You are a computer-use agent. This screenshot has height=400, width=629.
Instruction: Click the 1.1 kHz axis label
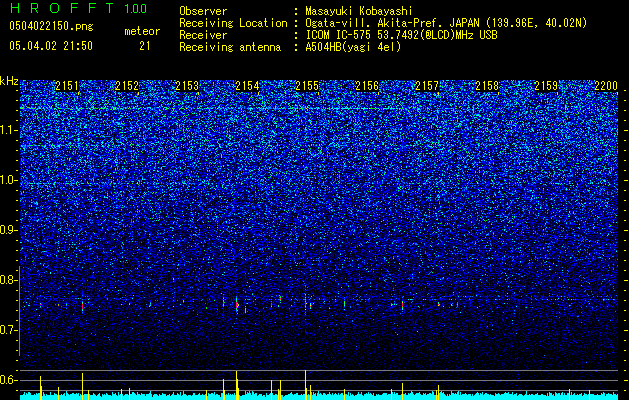click(x=9, y=130)
